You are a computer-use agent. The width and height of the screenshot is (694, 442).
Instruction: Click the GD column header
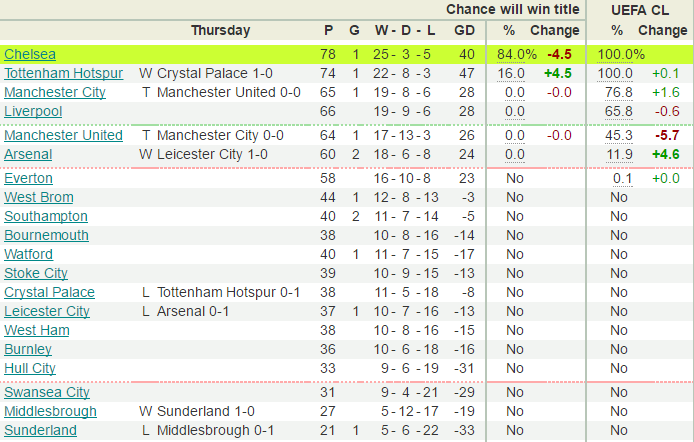click(464, 30)
